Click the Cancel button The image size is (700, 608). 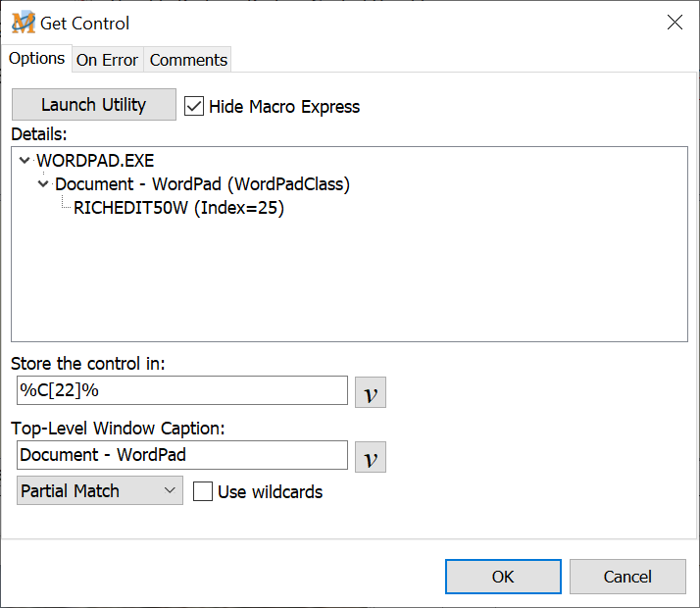click(x=626, y=577)
